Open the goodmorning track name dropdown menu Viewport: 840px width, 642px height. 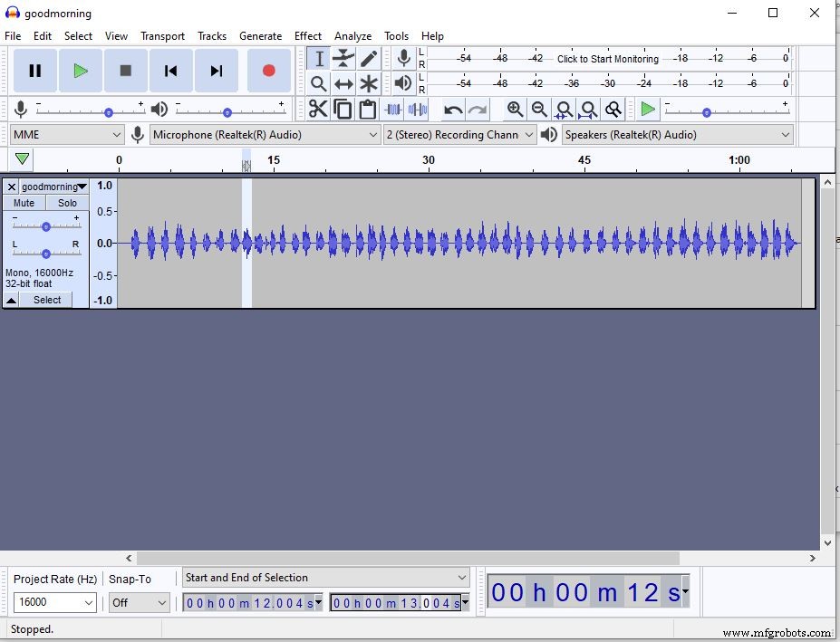(x=53, y=187)
